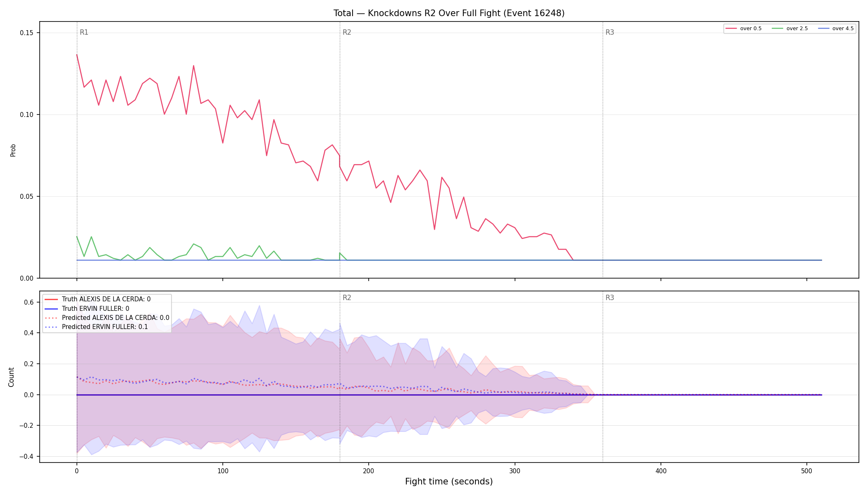Click the 0.4 tick on Count axis
The width and height of the screenshot is (868, 496).
tap(29, 333)
